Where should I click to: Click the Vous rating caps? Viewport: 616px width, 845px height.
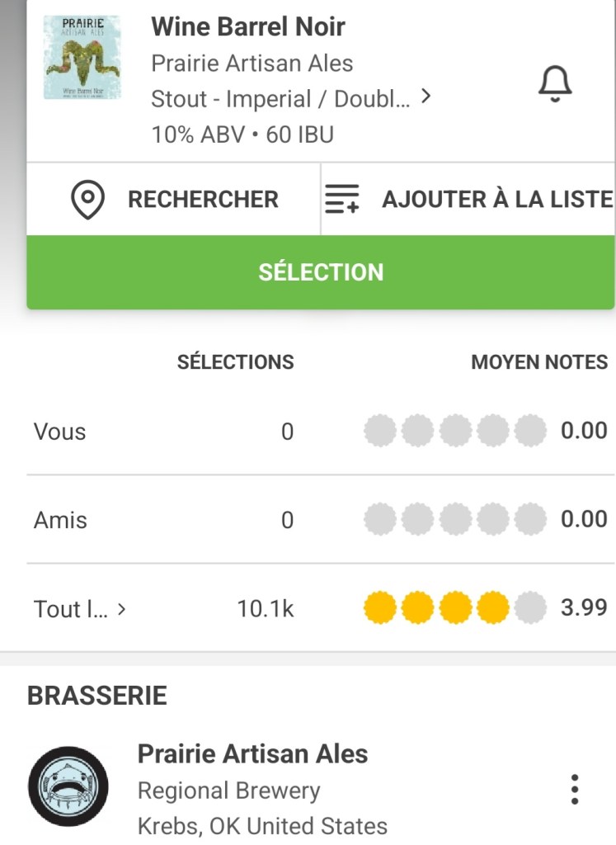pos(454,431)
